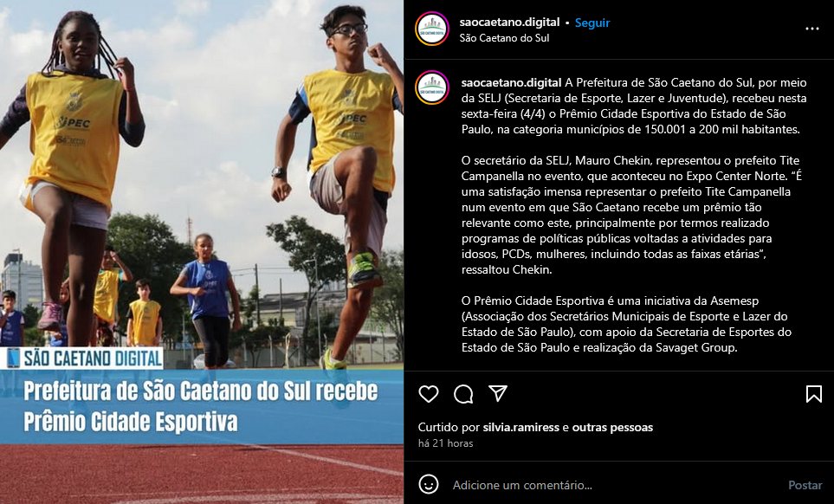Share the post with the paper plane icon
The width and height of the screenshot is (834, 504).
point(498,393)
